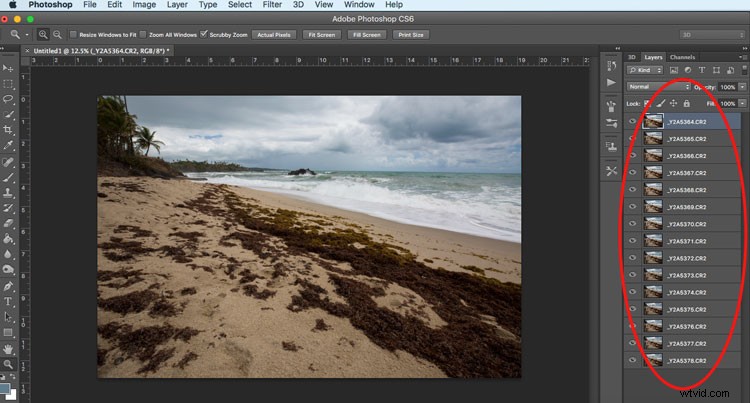Open the Image menu
The image size is (750, 403).
(144, 5)
